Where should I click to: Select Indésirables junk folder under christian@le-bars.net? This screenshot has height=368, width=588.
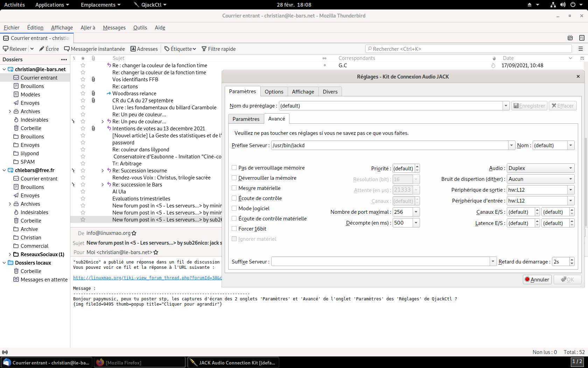tap(34, 120)
